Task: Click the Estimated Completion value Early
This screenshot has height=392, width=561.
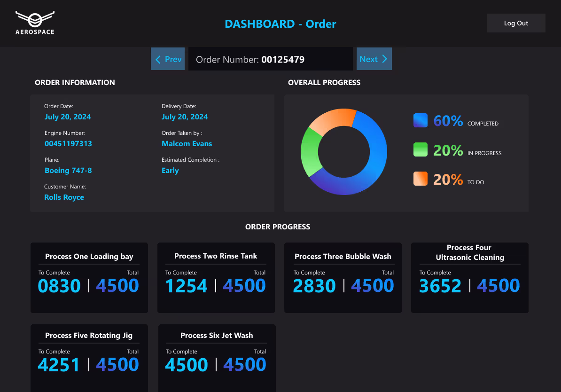Action: tap(170, 171)
